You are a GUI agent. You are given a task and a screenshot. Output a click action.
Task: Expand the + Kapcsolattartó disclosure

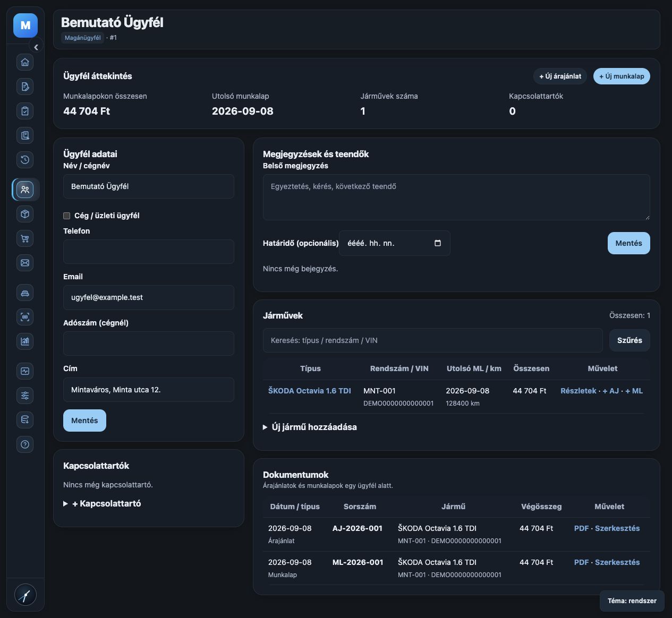pyautogui.click(x=102, y=503)
